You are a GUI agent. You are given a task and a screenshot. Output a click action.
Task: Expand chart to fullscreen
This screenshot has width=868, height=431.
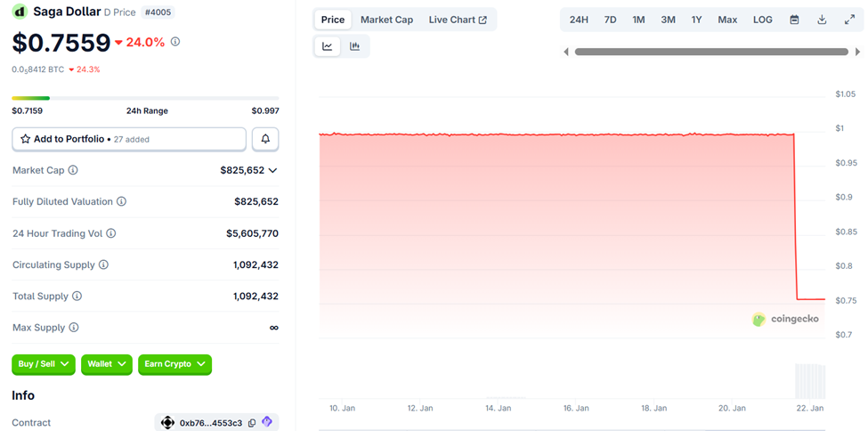pyautogui.click(x=849, y=20)
